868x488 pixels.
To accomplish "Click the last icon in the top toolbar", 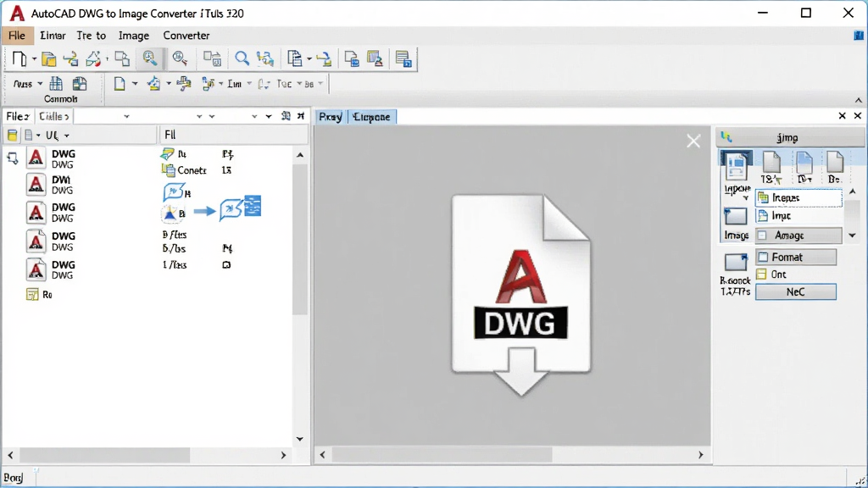I will point(403,58).
